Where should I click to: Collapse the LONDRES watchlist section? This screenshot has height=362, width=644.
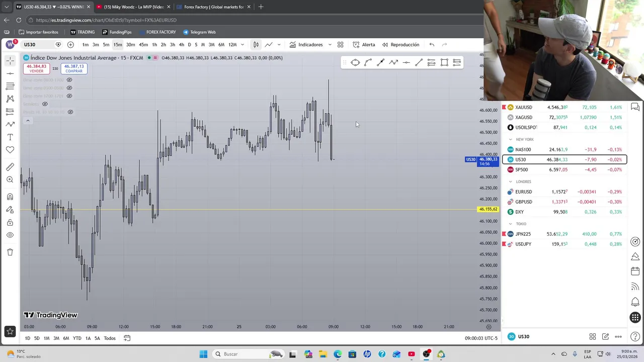point(510,182)
